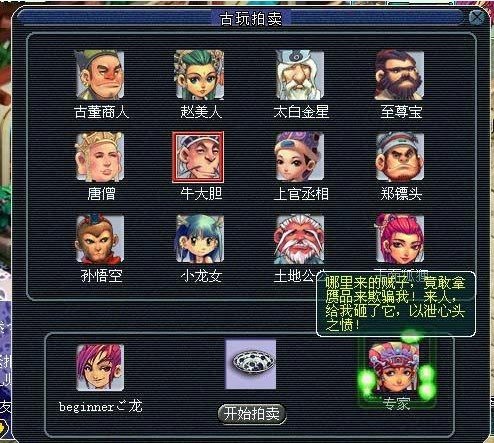This screenshot has width=494, height=443.
Task: Click the 牛大胆 name label
Action: coord(201,194)
